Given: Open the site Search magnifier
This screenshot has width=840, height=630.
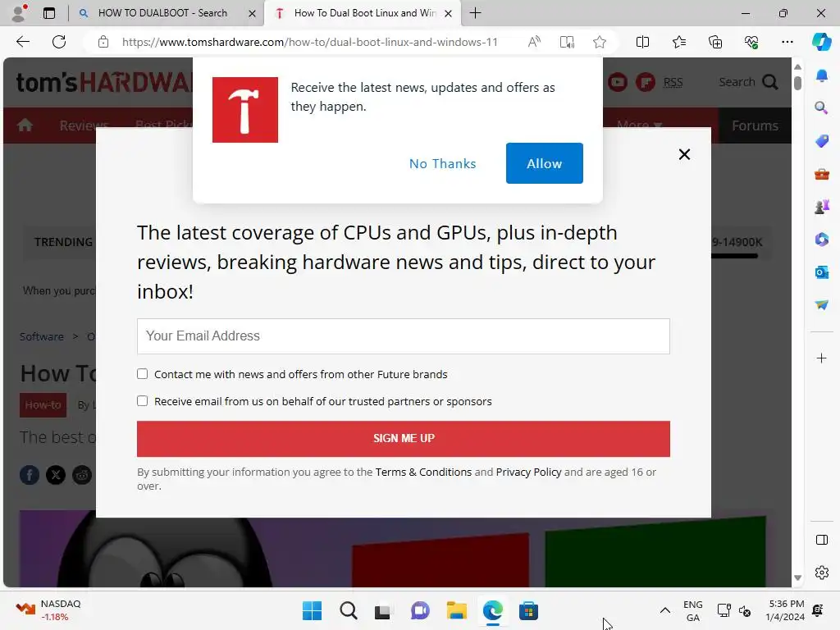Looking at the screenshot, I should click(x=769, y=82).
